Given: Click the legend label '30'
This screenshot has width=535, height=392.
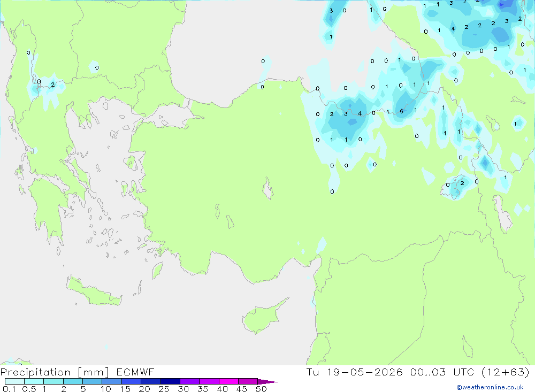Looking at the screenshot, I should [x=184, y=389].
